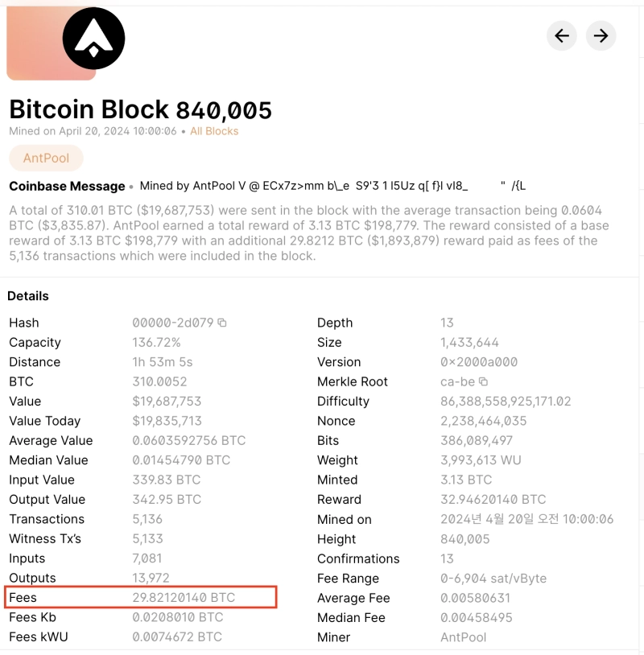Click the highlighted Fees 29.82120140 BTC value
The height and width of the screenshot is (655, 644).
184,598
